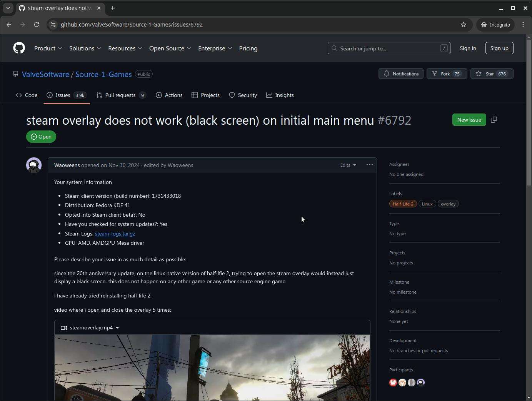Focus the Search or jump to field
532x401 pixels.
(x=389, y=48)
